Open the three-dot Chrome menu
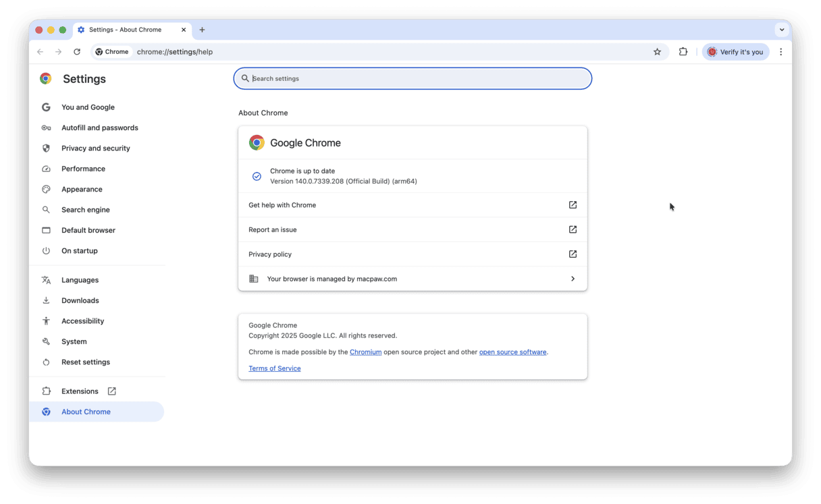The width and height of the screenshot is (821, 504). 781,51
